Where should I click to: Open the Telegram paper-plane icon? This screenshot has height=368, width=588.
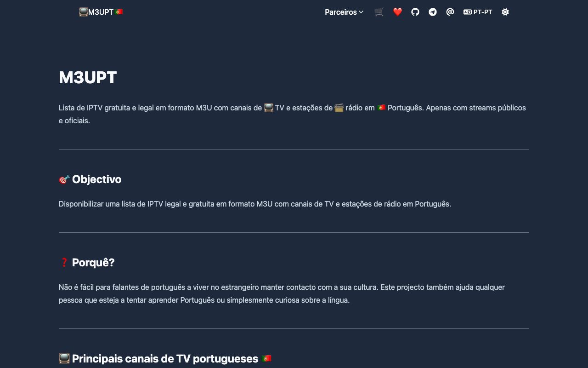(x=433, y=12)
